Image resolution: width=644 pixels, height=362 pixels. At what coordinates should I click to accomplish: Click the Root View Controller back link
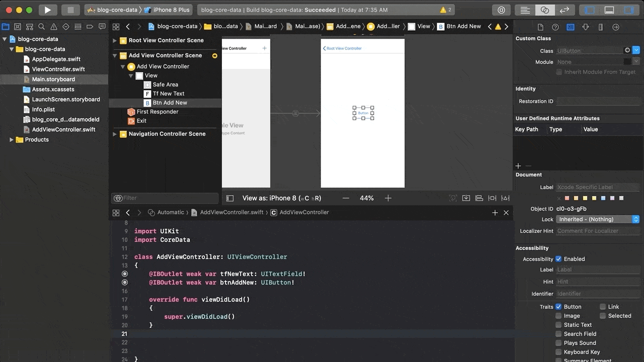coord(343,48)
